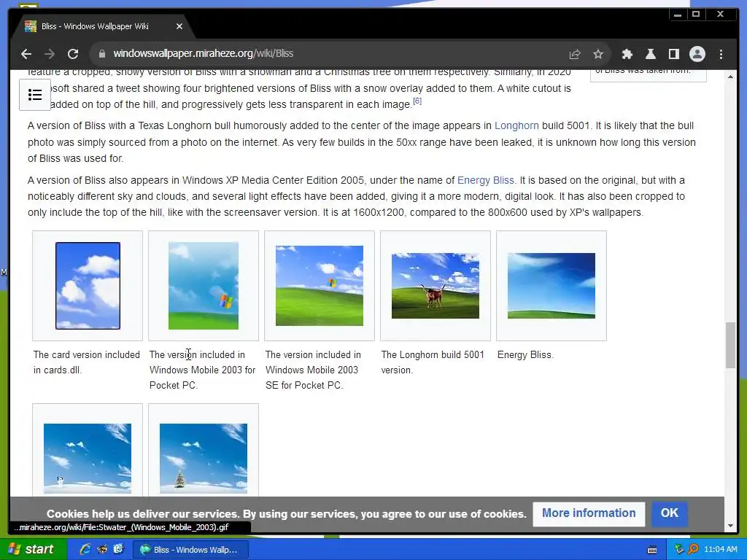The image size is (747, 560).
Task: Open the cards.dll card version thumbnail
Action: (x=88, y=286)
